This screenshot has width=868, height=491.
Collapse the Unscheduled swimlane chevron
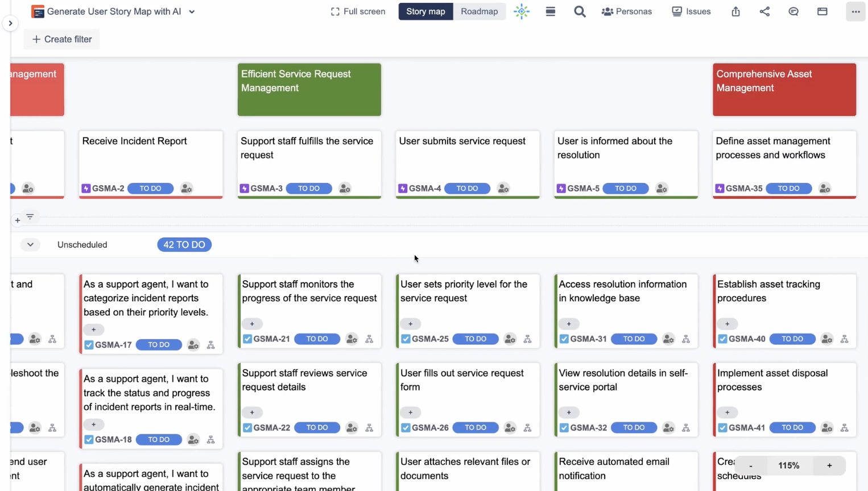pyautogui.click(x=30, y=245)
